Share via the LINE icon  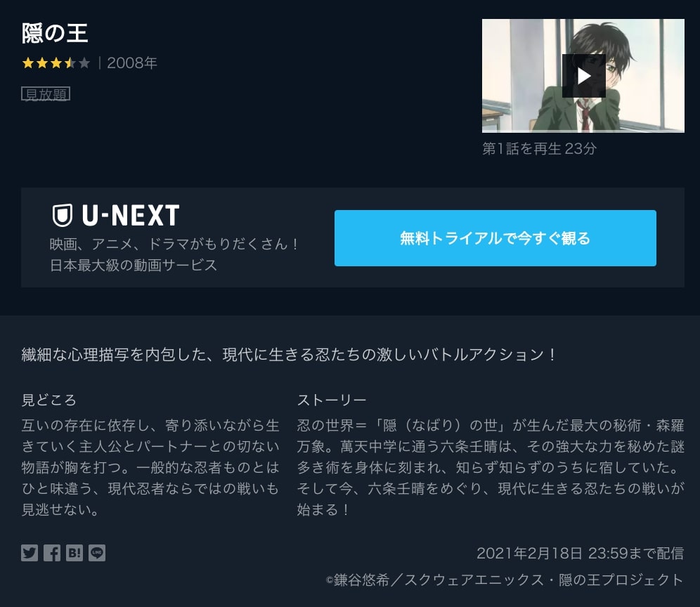click(97, 553)
